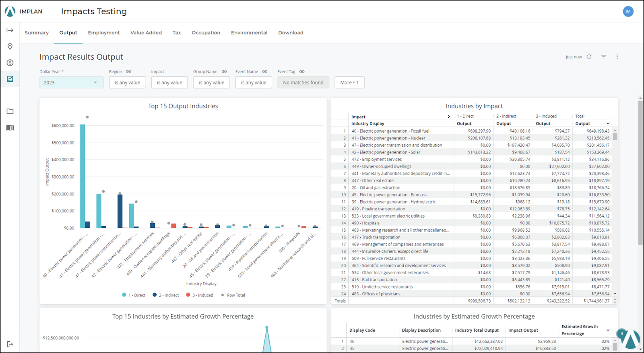Toggle the 1 - Direct legend series
Screen dimensions: 644x353
(x=134, y=295)
